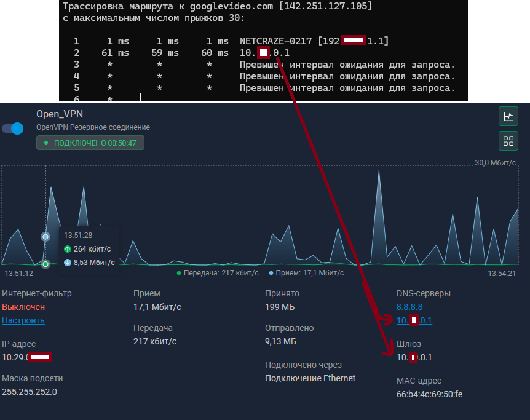
Task: Click the blue Прием legend dot
Action: [271, 272]
